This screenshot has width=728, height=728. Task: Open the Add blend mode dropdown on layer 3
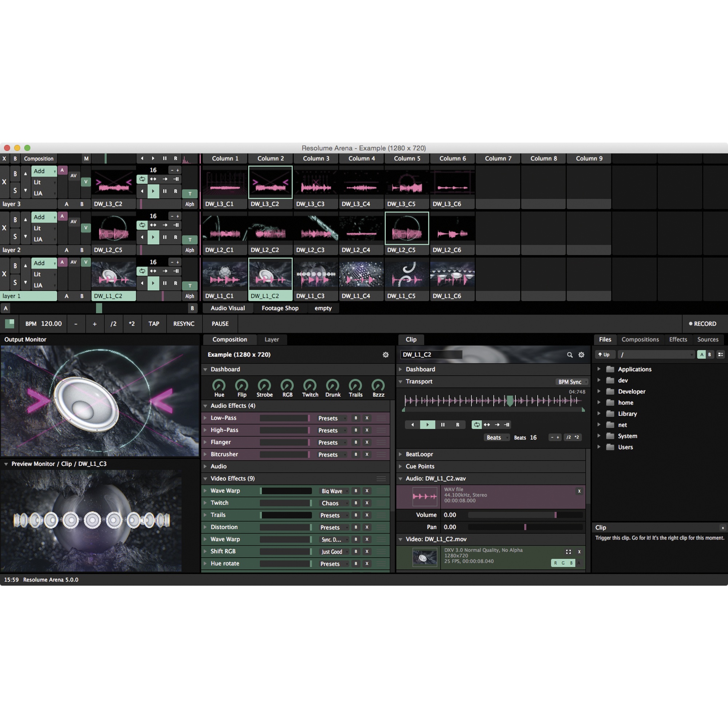click(44, 171)
